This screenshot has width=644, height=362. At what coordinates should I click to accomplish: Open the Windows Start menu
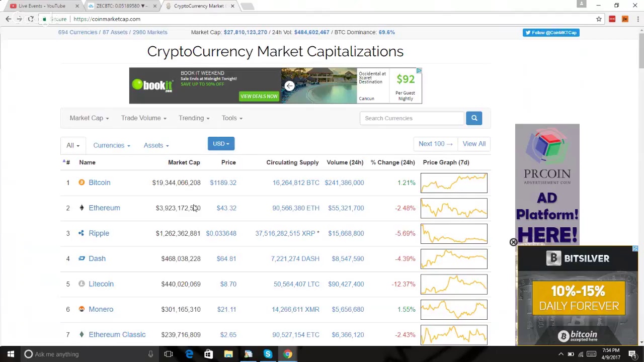coord(11,354)
